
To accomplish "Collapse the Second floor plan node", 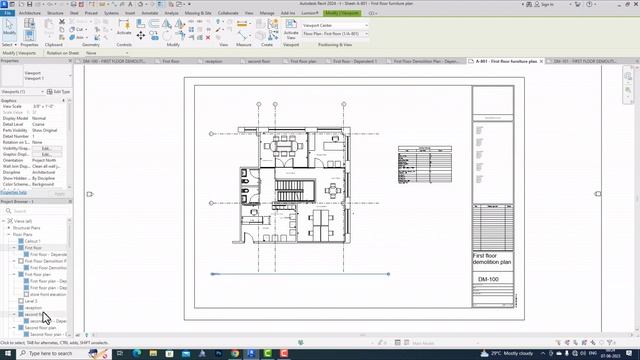I will pos(15,328).
